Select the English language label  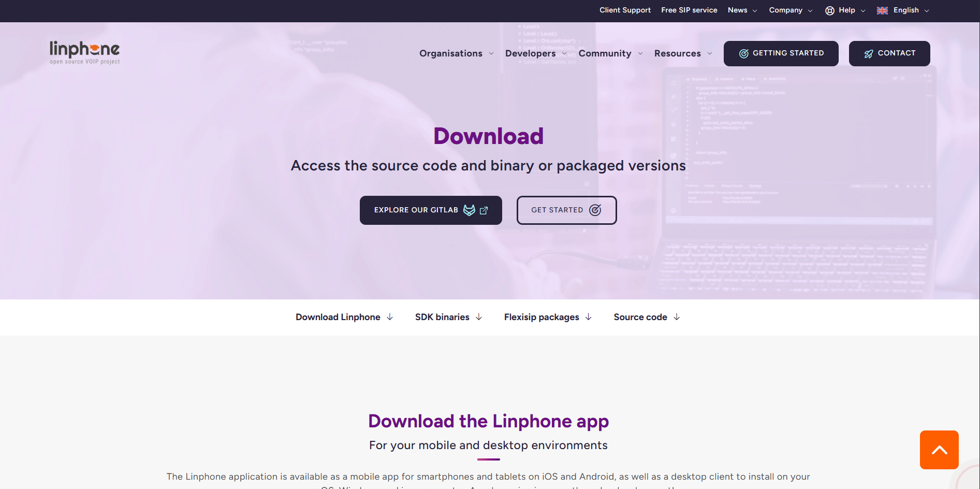pos(906,10)
